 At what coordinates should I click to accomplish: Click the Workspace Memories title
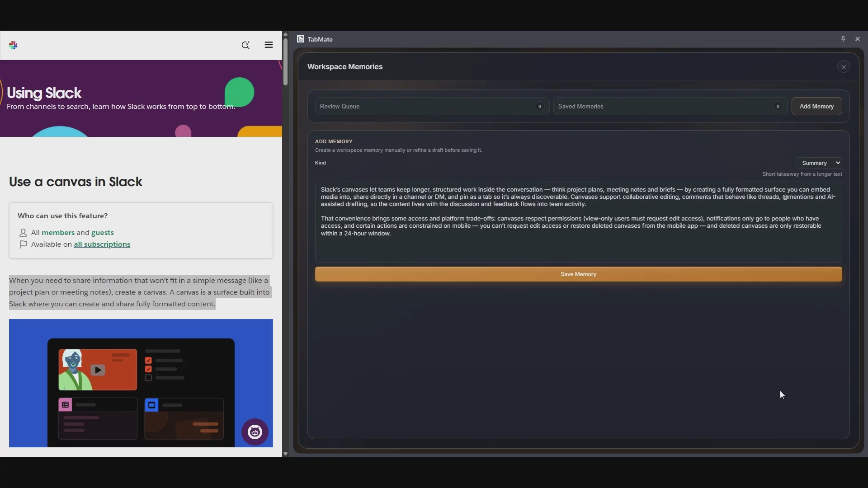click(345, 67)
